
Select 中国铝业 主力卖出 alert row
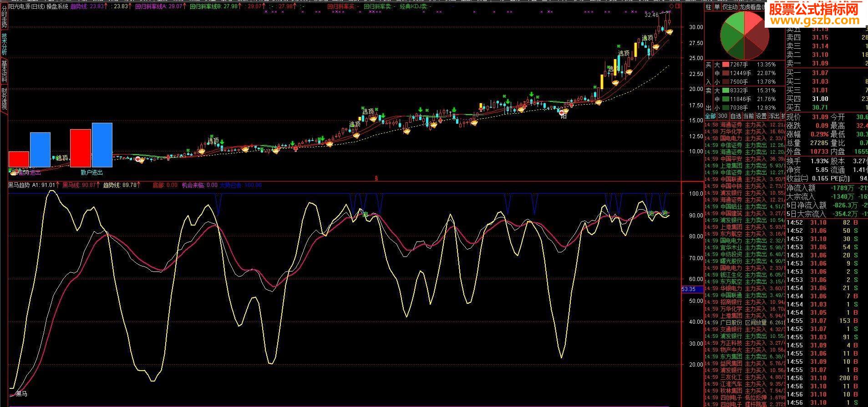click(745, 206)
